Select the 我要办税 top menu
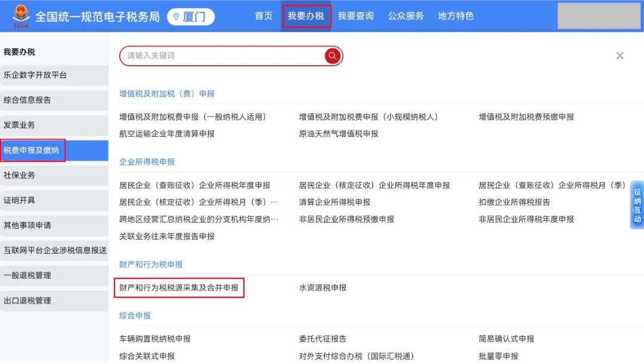 (306, 16)
